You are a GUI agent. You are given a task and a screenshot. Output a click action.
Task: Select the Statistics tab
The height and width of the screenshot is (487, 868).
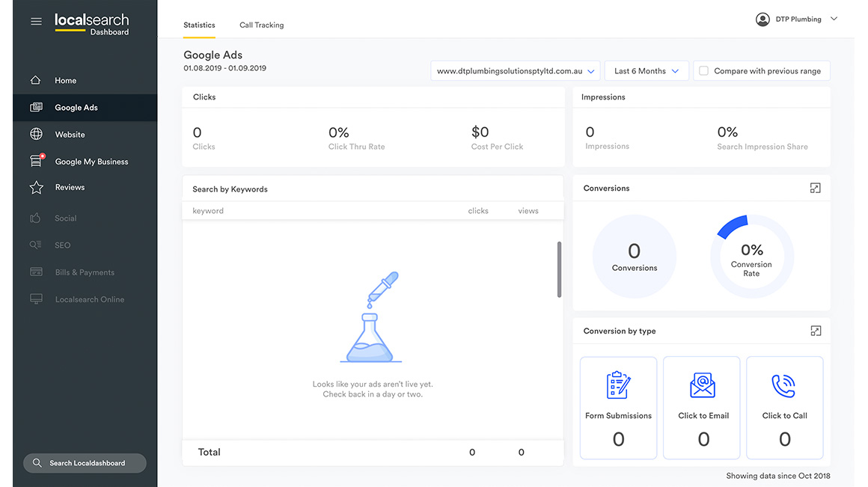[x=199, y=25]
